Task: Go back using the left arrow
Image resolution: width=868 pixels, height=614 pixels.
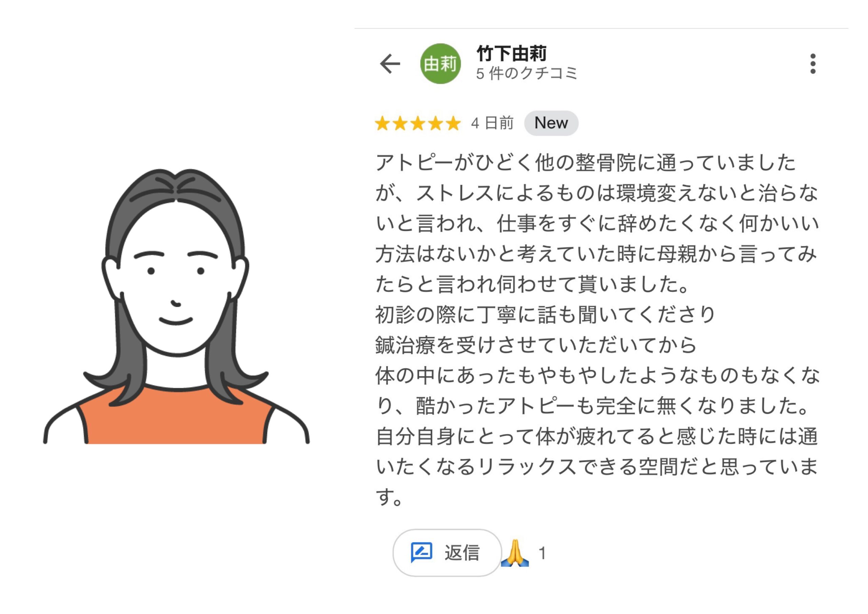Action: tap(390, 63)
